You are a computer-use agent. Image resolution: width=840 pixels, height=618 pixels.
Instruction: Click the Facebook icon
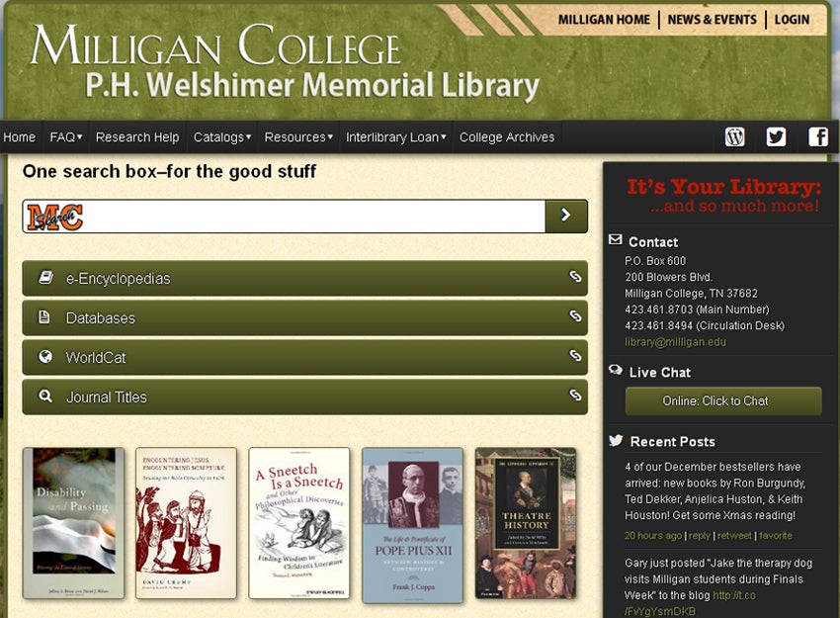(x=818, y=136)
